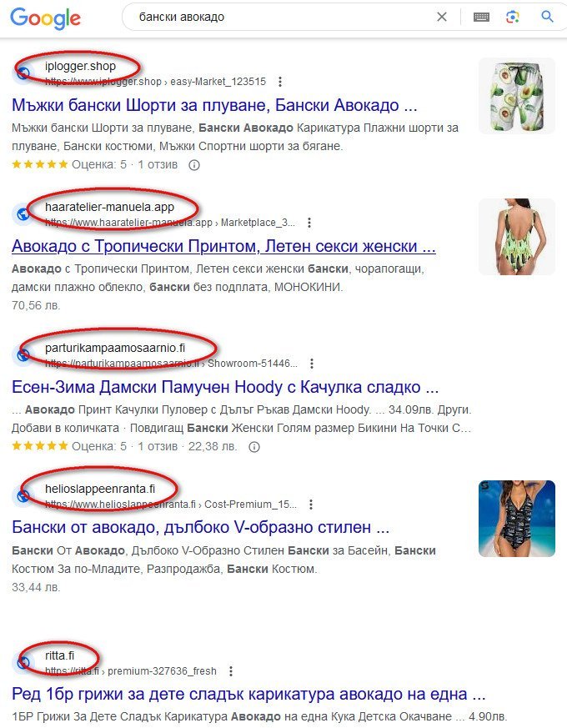The width and height of the screenshot is (567, 728).
Task: Click the Google logo
Action: click(46, 18)
